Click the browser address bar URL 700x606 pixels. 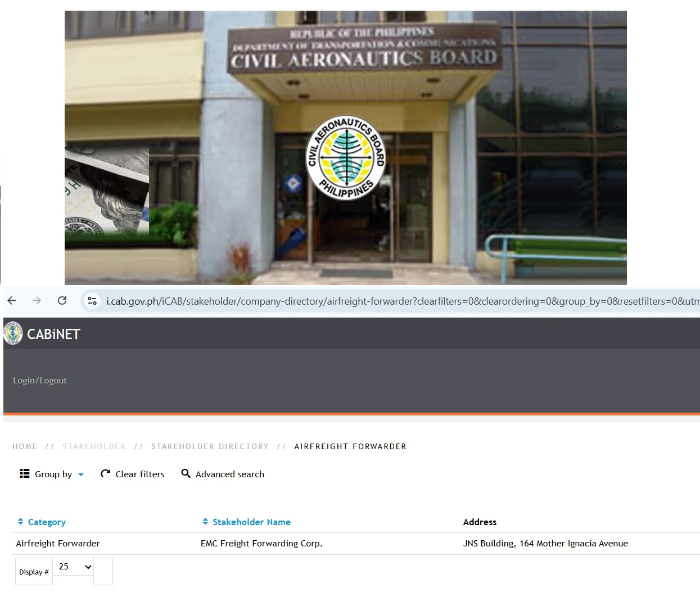(402, 301)
